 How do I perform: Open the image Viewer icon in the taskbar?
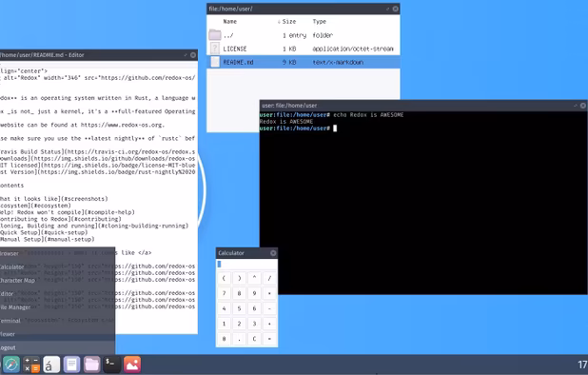132,365
